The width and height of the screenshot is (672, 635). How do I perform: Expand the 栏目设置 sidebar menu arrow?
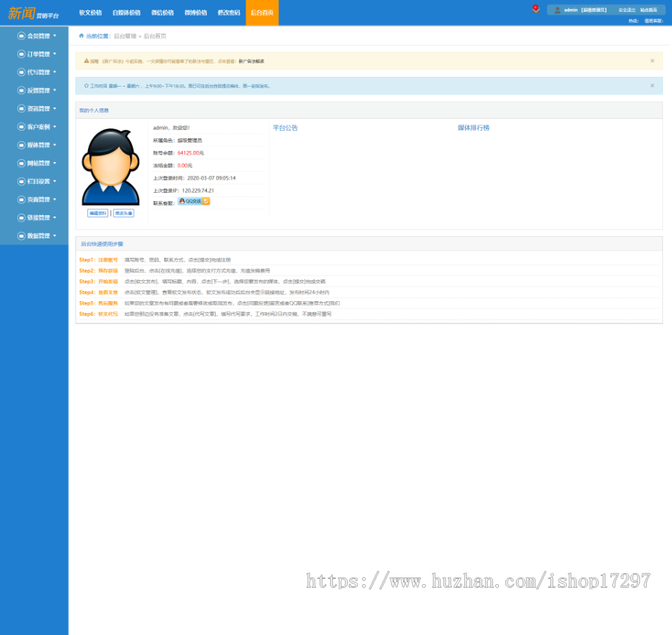55,181
